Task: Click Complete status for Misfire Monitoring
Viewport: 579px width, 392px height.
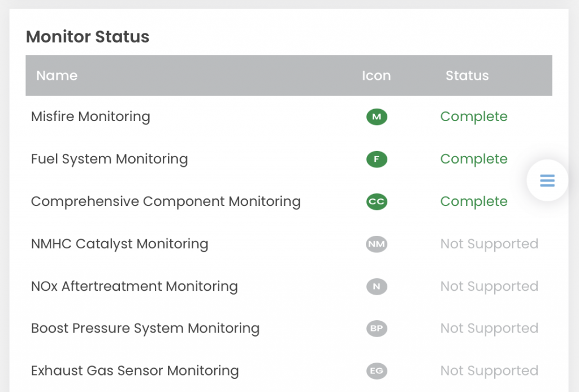Action: pos(474,117)
